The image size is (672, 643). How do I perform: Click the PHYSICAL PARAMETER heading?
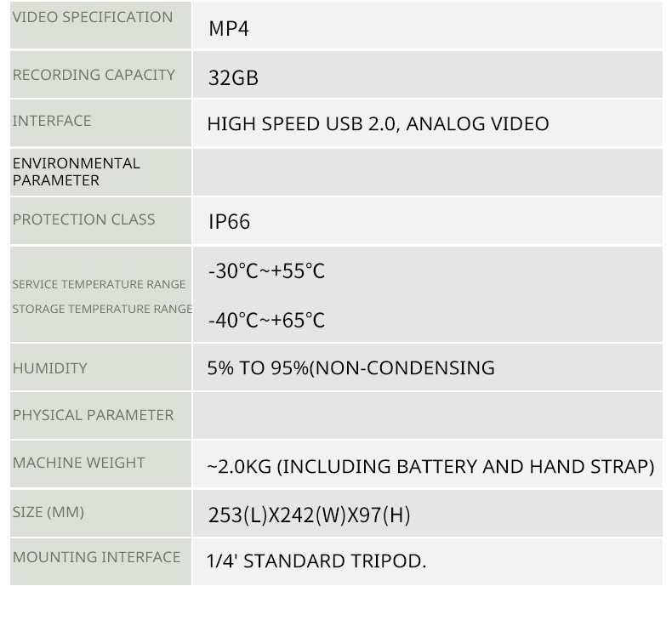point(93,415)
